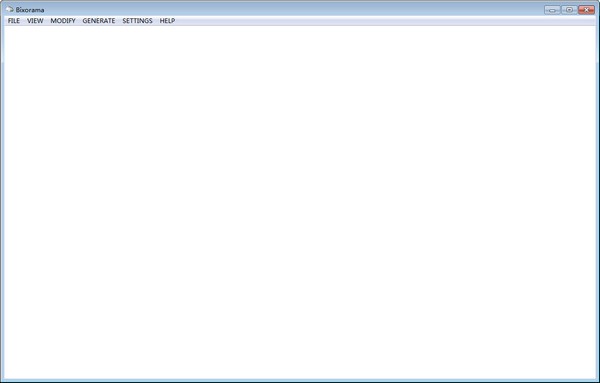This screenshot has height=383, width=600.
Task: Maximize the Bixorama window
Action: pyautogui.click(x=569, y=10)
